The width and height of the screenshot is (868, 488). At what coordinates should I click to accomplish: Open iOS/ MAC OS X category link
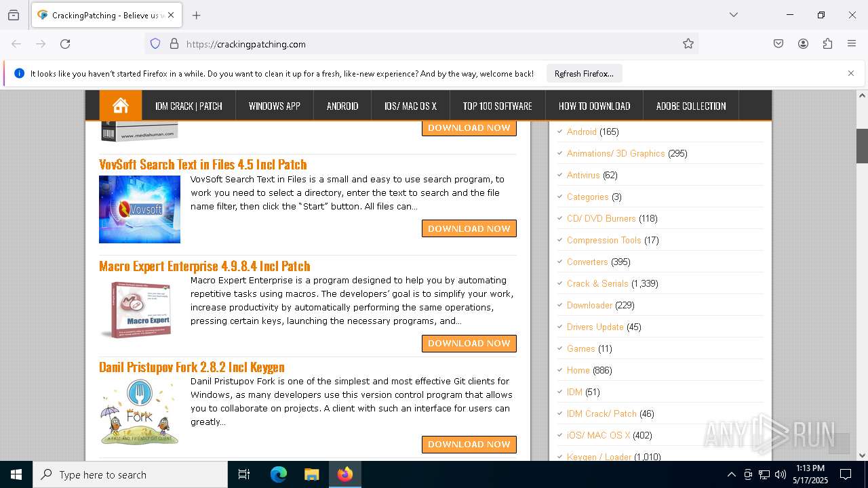(599, 435)
